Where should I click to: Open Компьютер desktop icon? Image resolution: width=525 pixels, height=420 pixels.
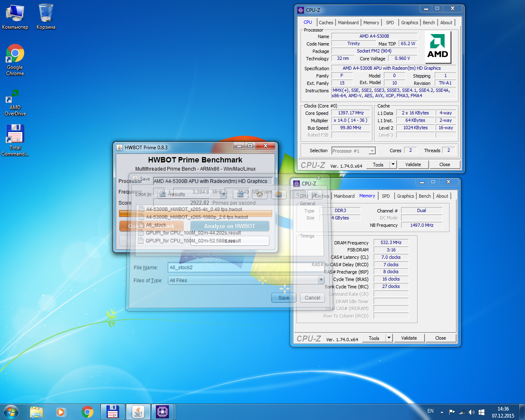pyautogui.click(x=15, y=17)
